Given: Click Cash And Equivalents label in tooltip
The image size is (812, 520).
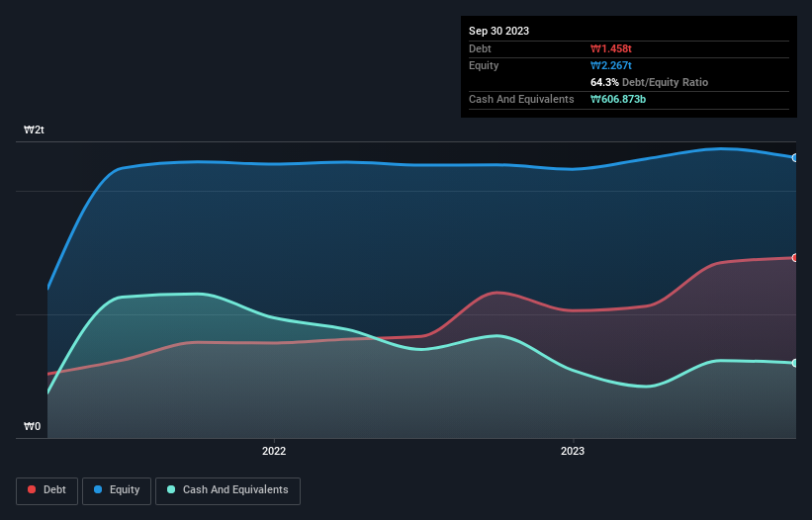Looking at the screenshot, I should click(521, 99).
